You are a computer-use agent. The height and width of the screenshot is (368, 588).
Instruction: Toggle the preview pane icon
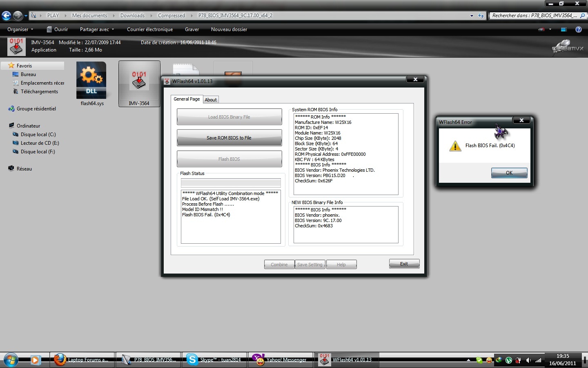click(564, 29)
